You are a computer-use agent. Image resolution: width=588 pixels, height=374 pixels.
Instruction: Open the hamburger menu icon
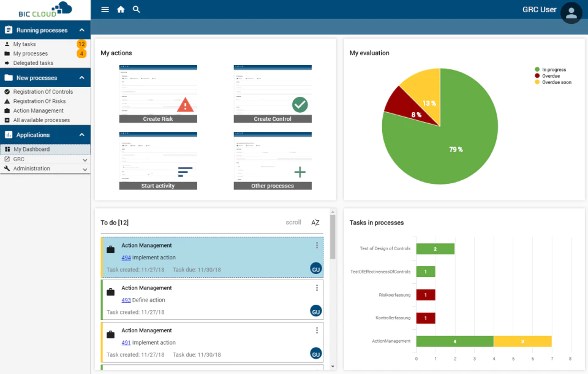coord(105,9)
